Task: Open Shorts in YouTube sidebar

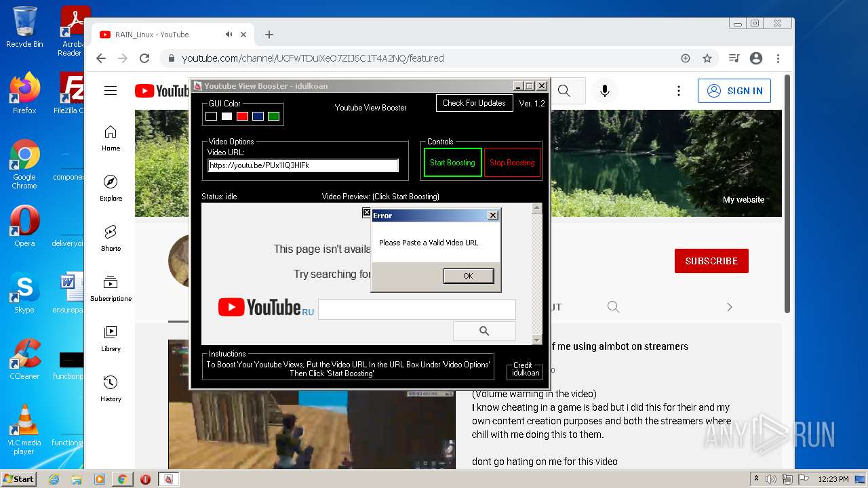Action: (x=111, y=238)
